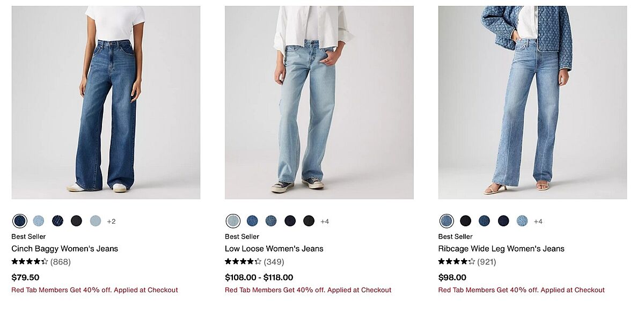Click the Cinch Baggy jeans product photo
The width and height of the screenshot is (644, 310).
tap(106, 102)
